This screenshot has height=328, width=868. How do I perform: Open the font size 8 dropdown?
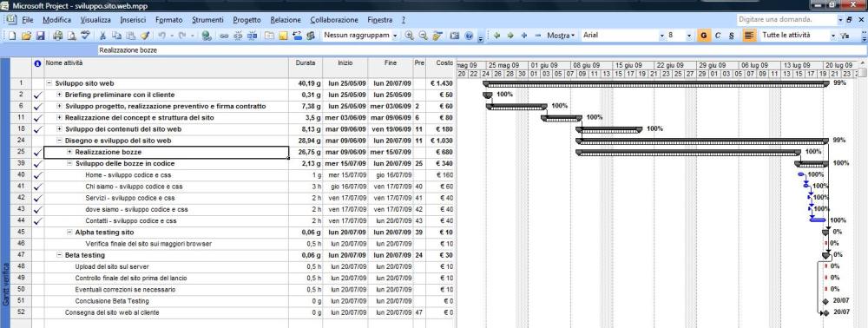[689, 36]
